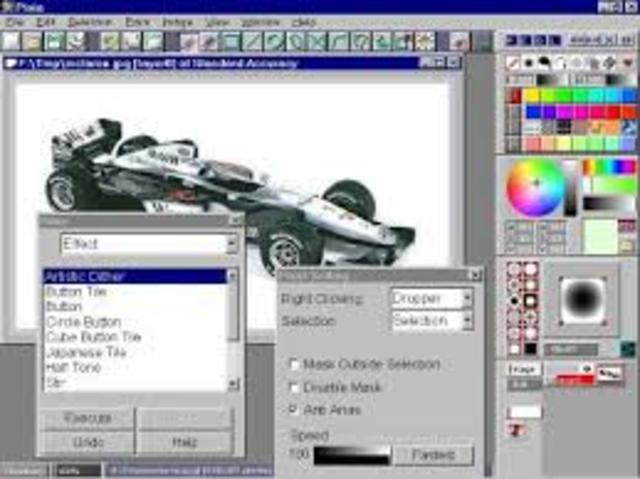
Task: Open the View menu
Action: [x=217, y=22]
